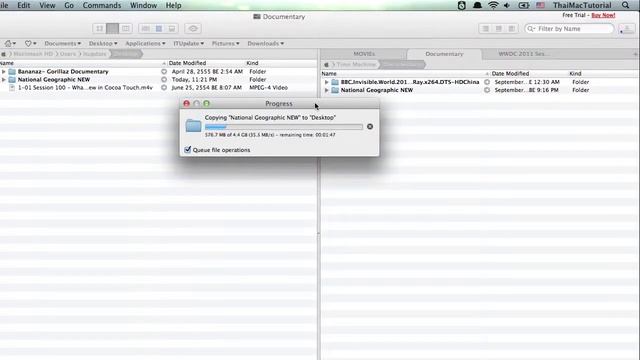This screenshot has width=640, height=360.
Task: Open the Help menu
Action: click(173, 5)
